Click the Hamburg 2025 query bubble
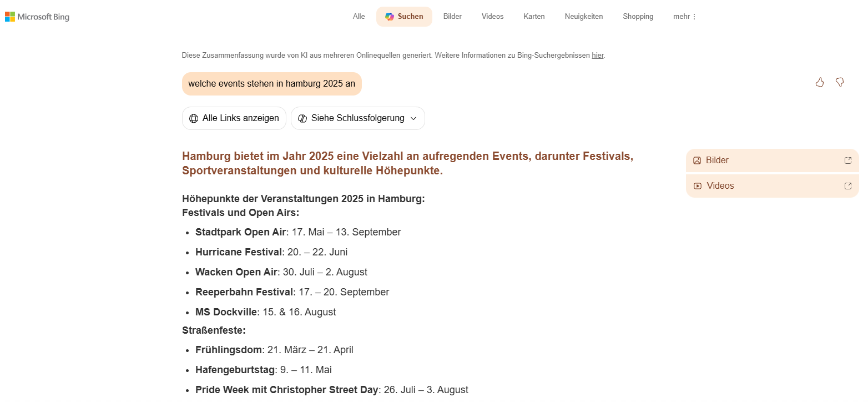Viewport: 868px width, 402px height. 271,84
